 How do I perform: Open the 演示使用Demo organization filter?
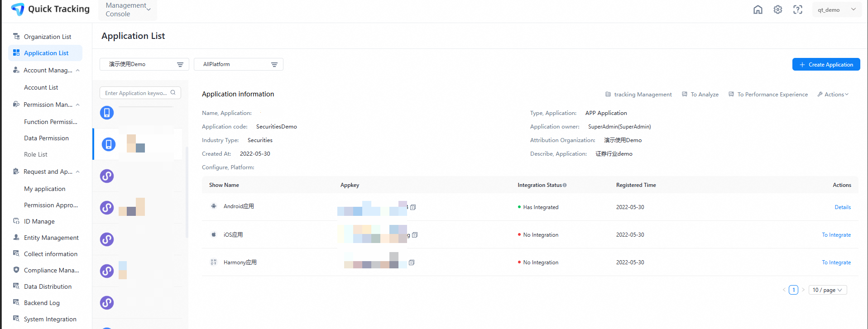point(144,64)
